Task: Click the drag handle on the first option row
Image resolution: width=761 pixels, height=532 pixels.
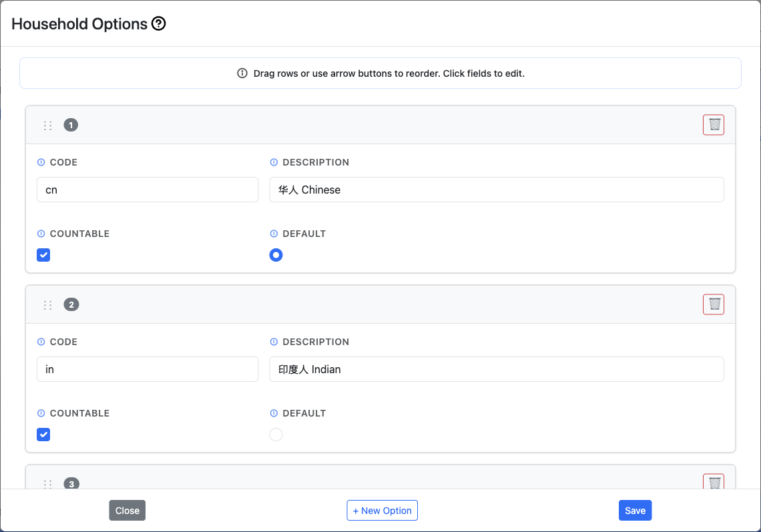Action: tap(47, 125)
